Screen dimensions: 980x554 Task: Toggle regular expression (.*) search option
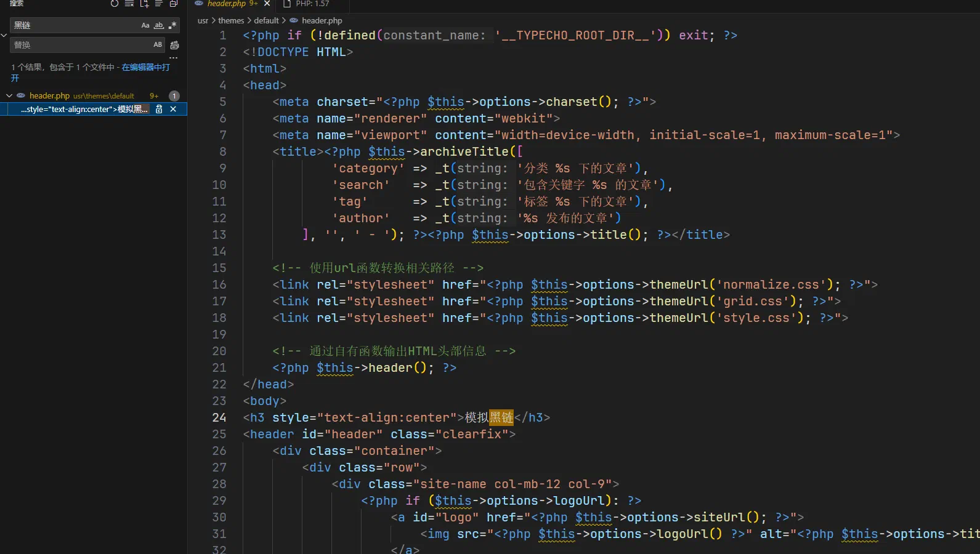pyautogui.click(x=172, y=25)
